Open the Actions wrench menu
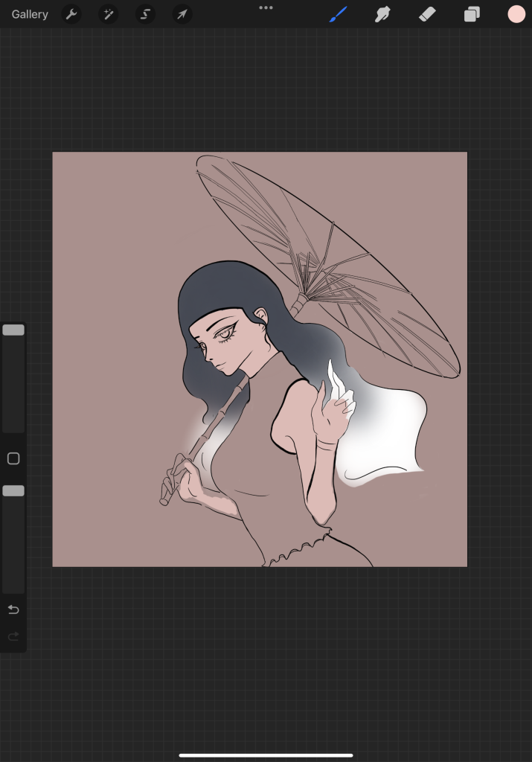This screenshot has height=762, width=532. click(x=71, y=14)
